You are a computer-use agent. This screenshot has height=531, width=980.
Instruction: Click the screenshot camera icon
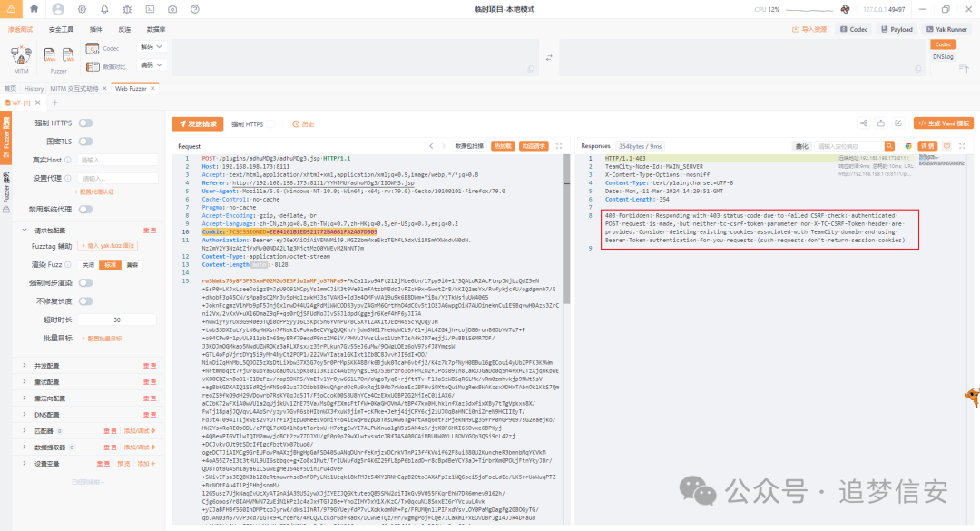point(174,9)
